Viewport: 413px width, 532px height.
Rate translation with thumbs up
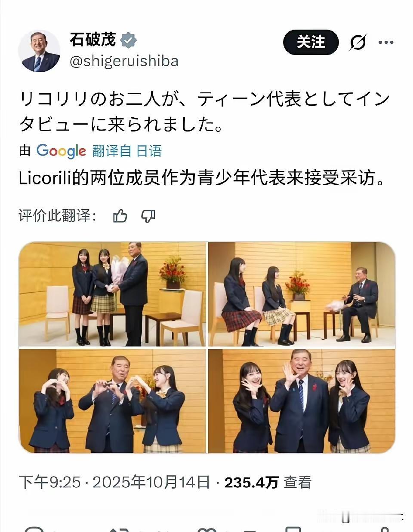tap(120, 216)
